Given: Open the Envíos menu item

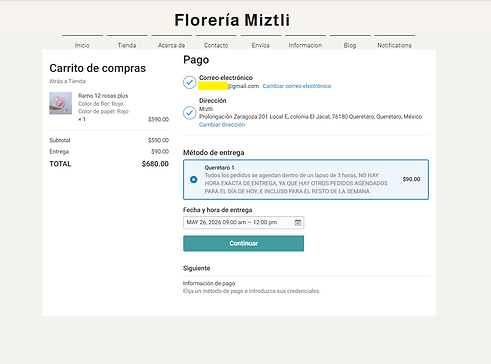Looking at the screenshot, I should pyautogui.click(x=261, y=45).
